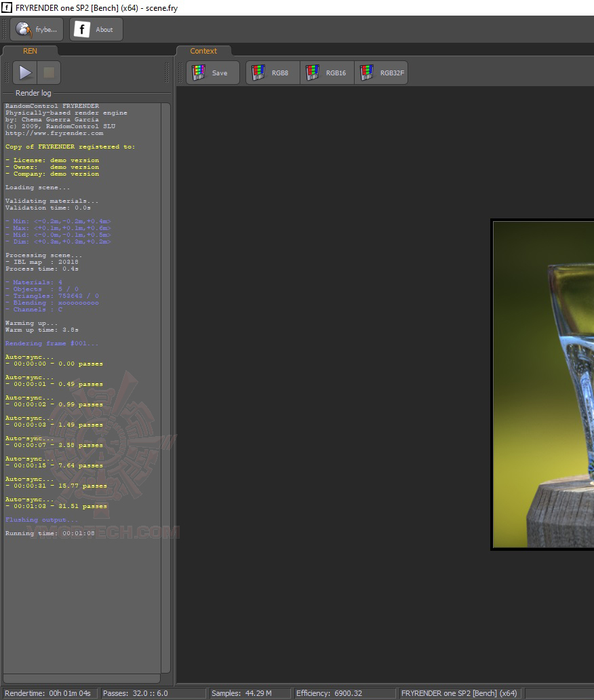Stop rendering with the square stop button
The image size is (594, 700).
point(49,73)
